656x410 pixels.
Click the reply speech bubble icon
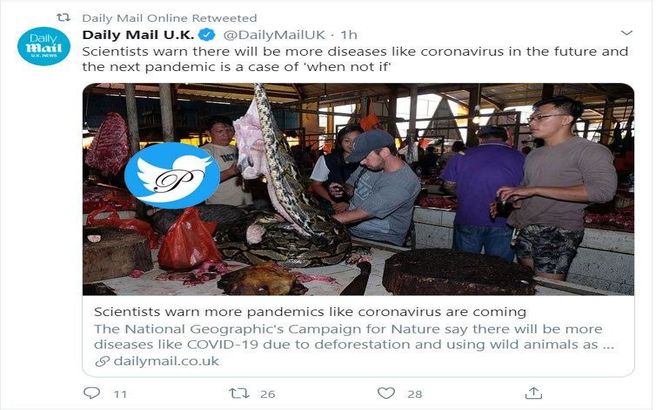click(92, 393)
